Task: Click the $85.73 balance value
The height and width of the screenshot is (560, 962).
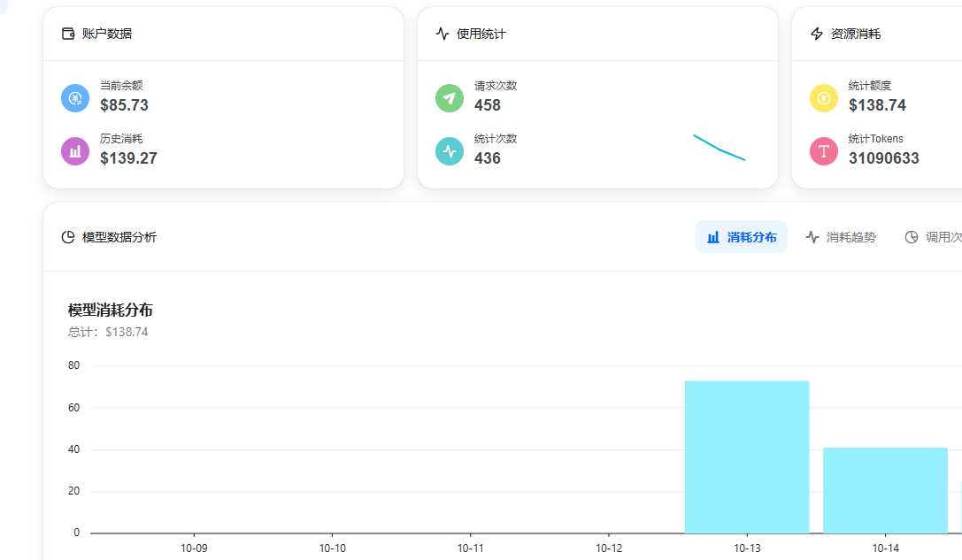Action: [x=124, y=105]
